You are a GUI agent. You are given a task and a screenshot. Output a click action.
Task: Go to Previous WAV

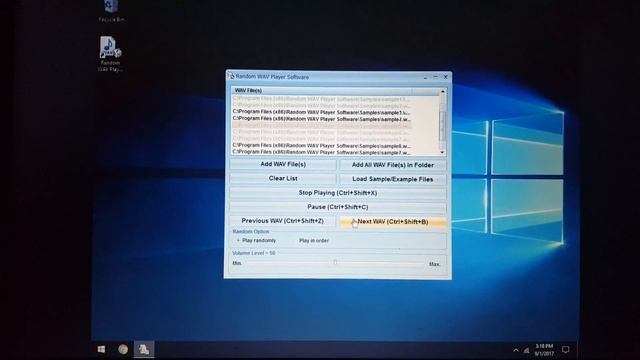[x=282, y=221]
